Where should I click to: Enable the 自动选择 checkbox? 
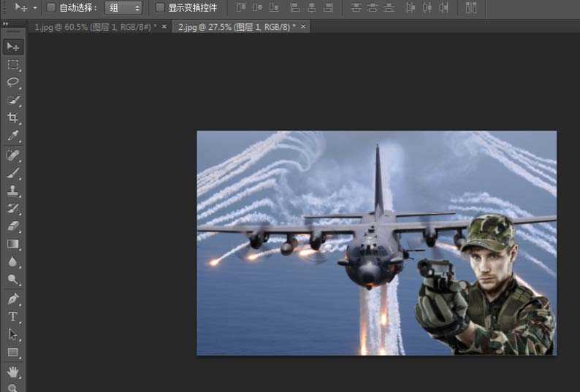pos(51,8)
